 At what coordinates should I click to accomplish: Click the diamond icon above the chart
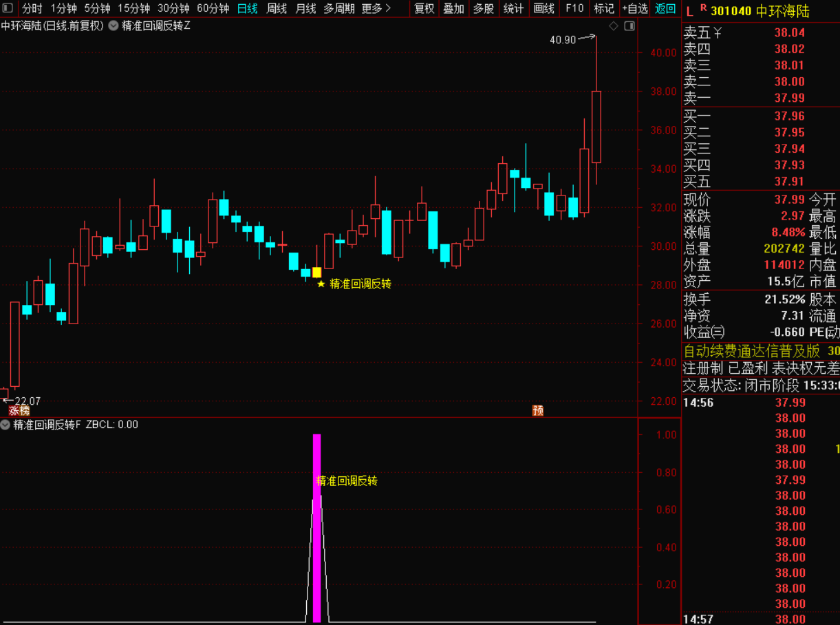tap(614, 26)
